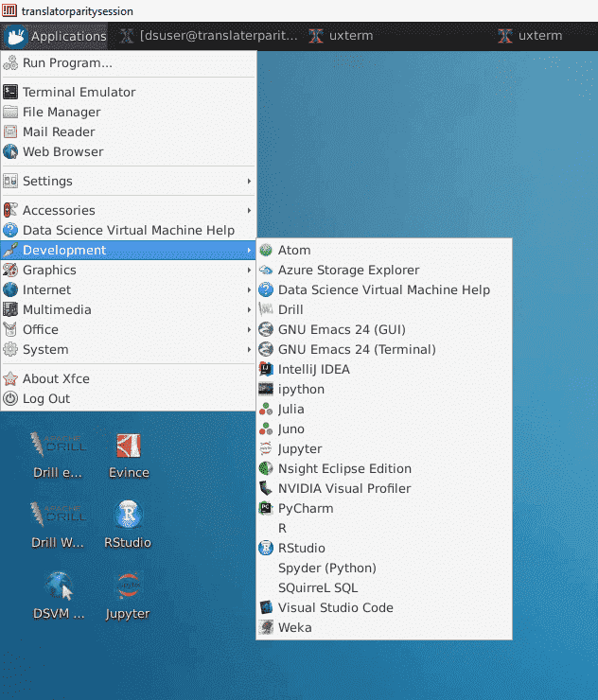Click the 'System' label in menu

[45, 349]
